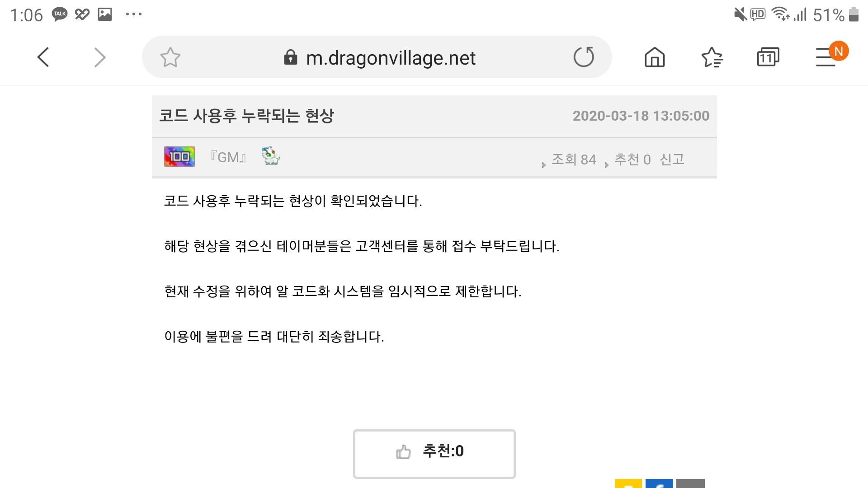Click the author's small dragon avatar

click(x=271, y=156)
